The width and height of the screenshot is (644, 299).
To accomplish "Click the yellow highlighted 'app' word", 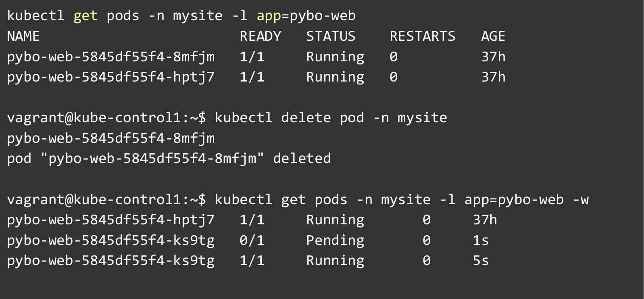I will pyautogui.click(x=269, y=16).
